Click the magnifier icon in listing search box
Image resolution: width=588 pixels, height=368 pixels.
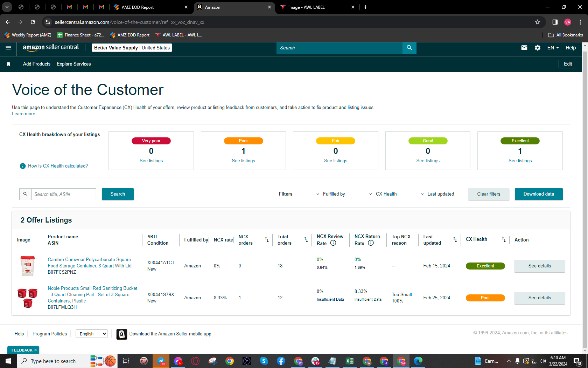25,194
